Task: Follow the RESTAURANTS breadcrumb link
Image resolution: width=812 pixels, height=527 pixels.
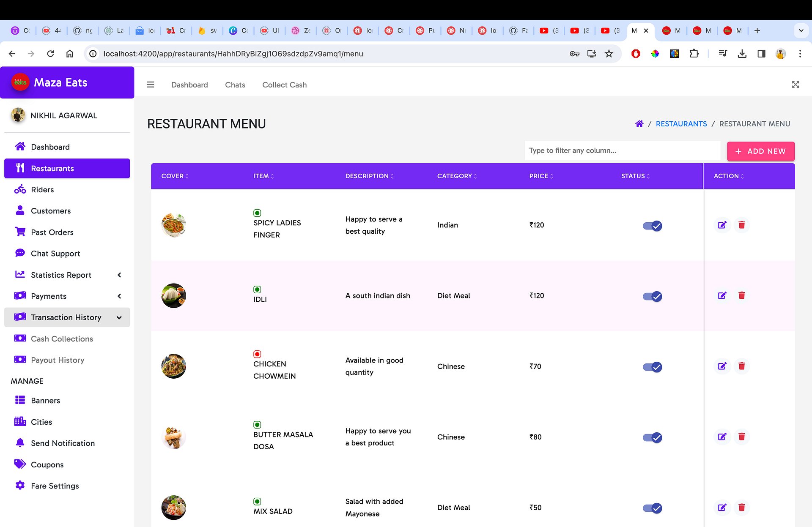Action: pos(681,124)
